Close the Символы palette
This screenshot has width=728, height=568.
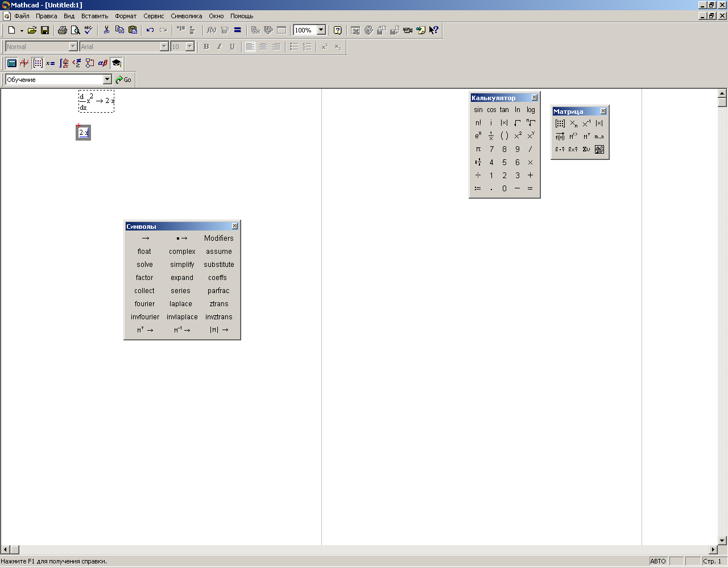[235, 227]
